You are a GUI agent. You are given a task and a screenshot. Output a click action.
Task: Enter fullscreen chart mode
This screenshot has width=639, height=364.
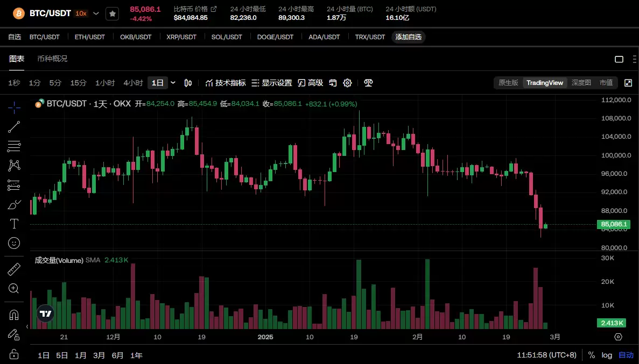tap(628, 83)
